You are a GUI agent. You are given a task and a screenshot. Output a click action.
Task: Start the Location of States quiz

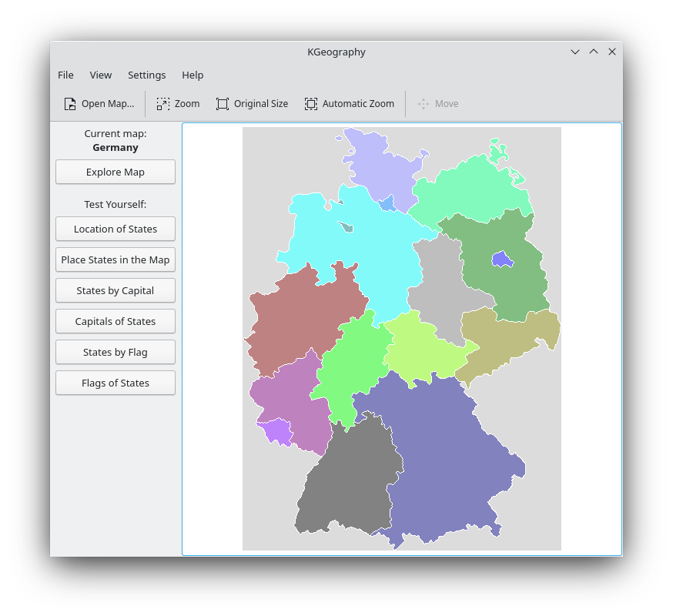click(x=116, y=229)
